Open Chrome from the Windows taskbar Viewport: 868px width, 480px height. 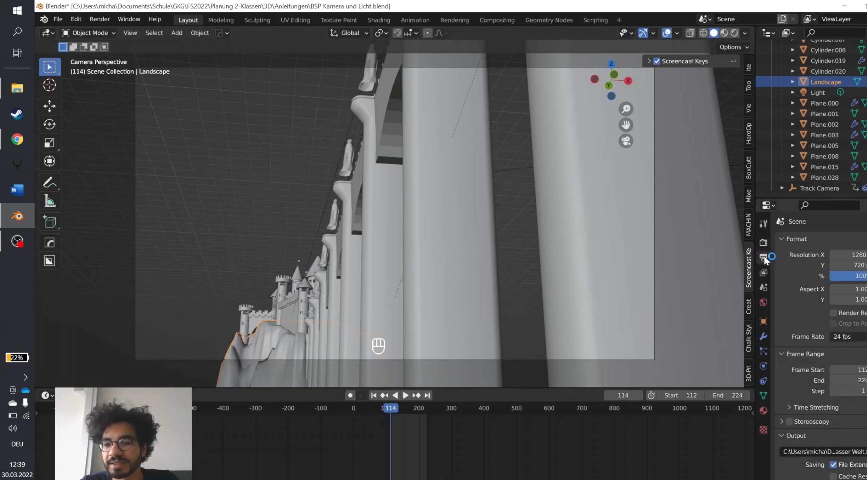tap(17, 139)
